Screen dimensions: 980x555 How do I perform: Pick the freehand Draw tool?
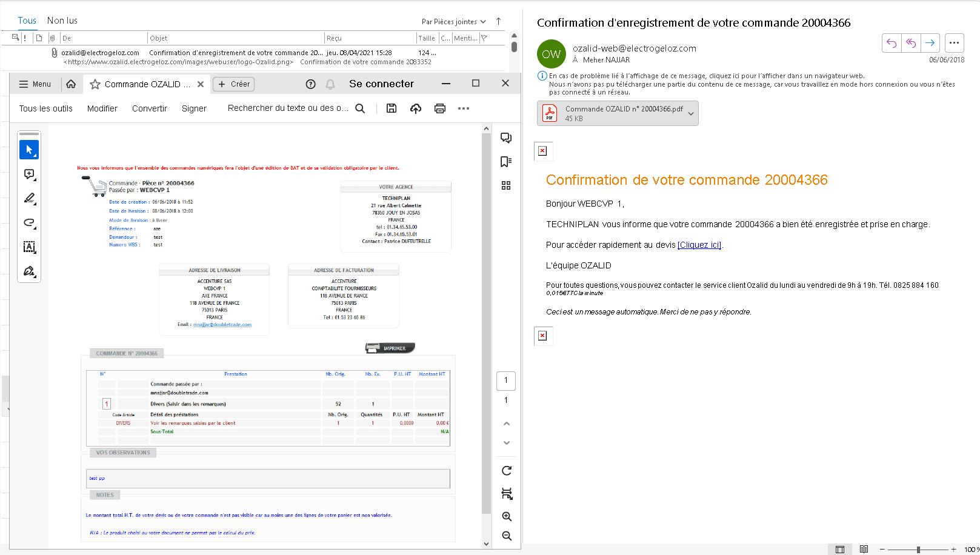pos(28,223)
